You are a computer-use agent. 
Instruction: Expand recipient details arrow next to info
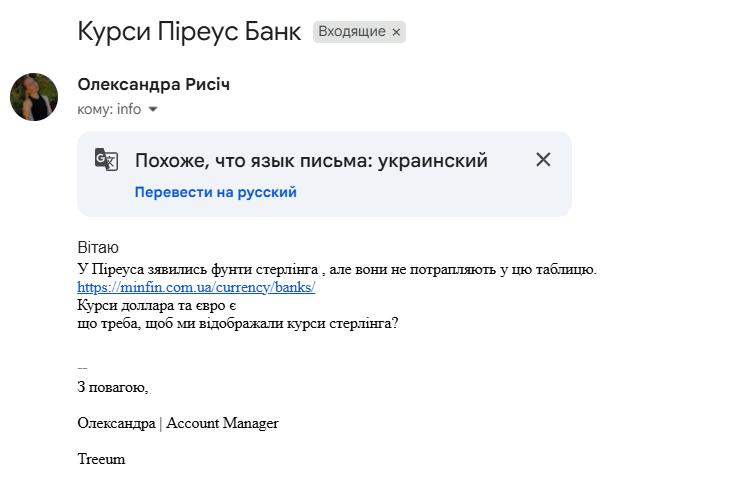[153, 110]
